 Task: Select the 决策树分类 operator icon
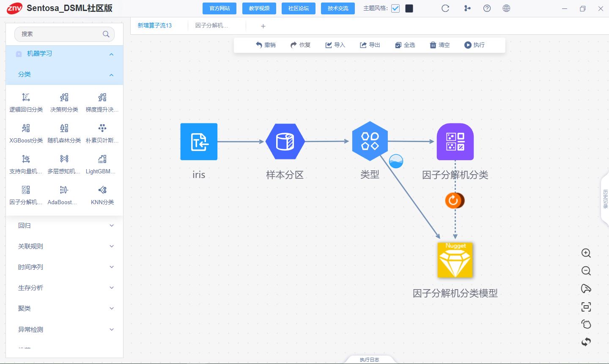[x=64, y=97]
